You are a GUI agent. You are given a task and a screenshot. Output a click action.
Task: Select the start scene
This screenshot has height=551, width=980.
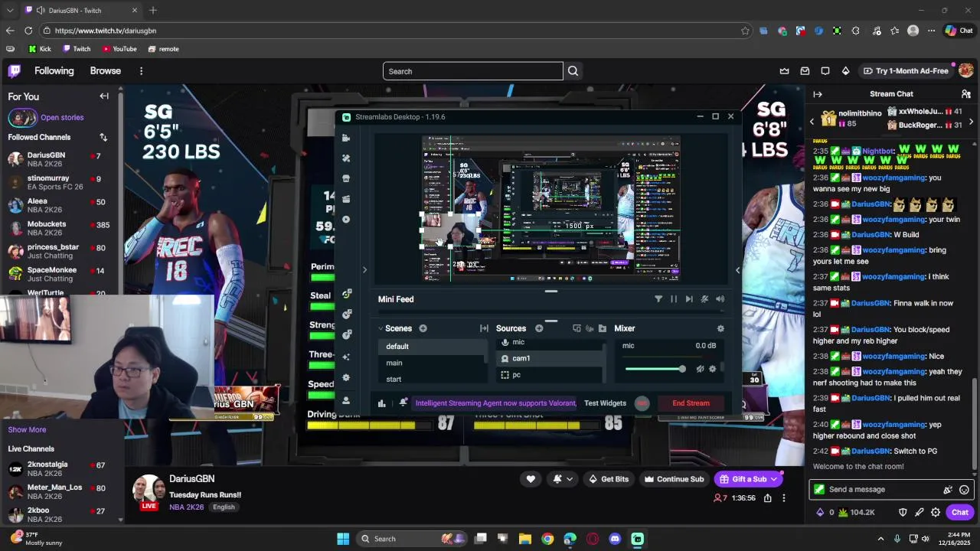click(x=432, y=379)
